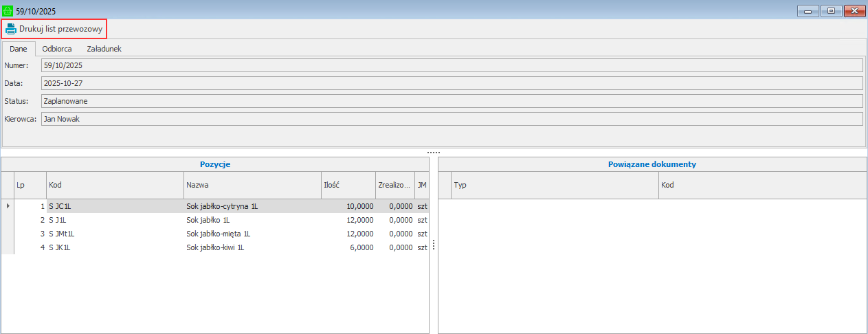Click the Typ column header in Powiązane dokumenty
Viewport: 868px width, 334px height.
pyautogui.click(x=553, y=185)
